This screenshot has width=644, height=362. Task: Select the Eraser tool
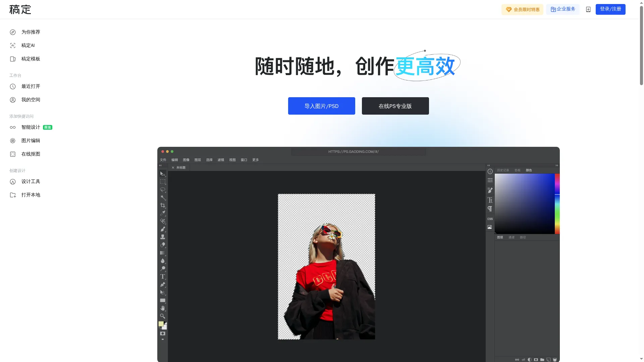coord(163,245)
